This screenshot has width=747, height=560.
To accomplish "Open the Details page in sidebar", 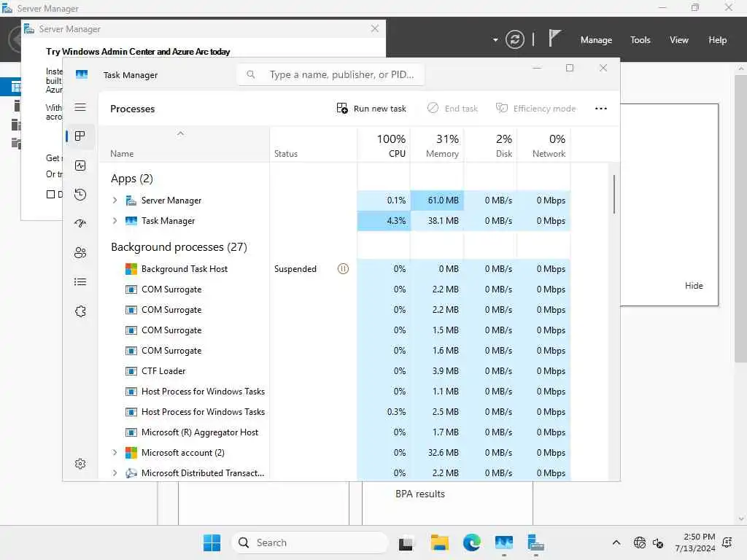I will point(80,282).
